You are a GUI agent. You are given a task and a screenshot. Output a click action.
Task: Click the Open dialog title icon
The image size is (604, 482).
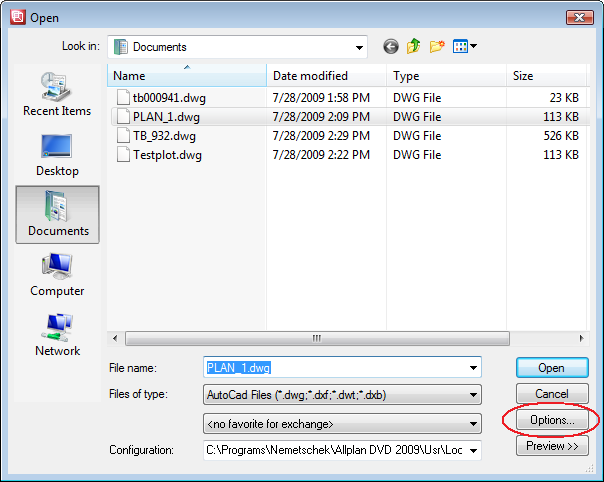coord(18,17)
